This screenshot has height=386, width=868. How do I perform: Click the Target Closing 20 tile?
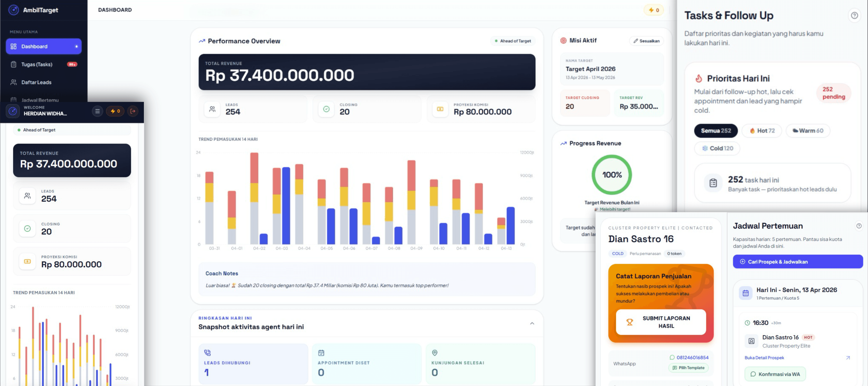(585, 103)
